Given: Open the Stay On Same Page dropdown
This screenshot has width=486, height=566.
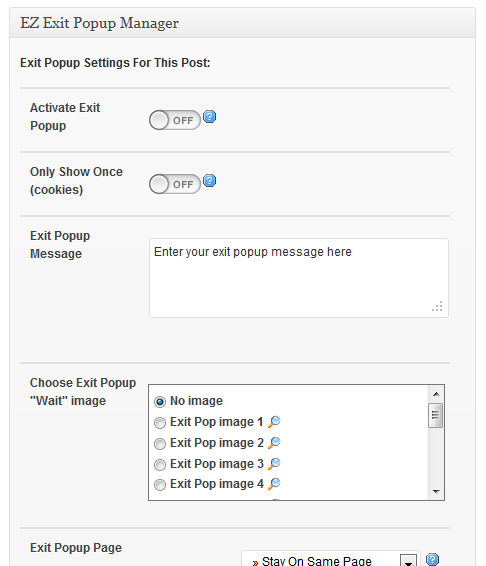Looking at the screenshot, I should (331, 559).
